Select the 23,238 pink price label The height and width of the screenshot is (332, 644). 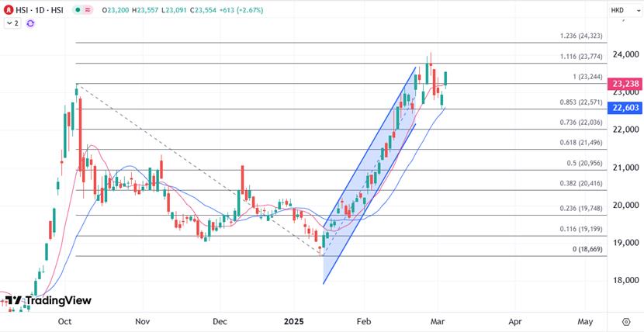click(x=625, y=83)
